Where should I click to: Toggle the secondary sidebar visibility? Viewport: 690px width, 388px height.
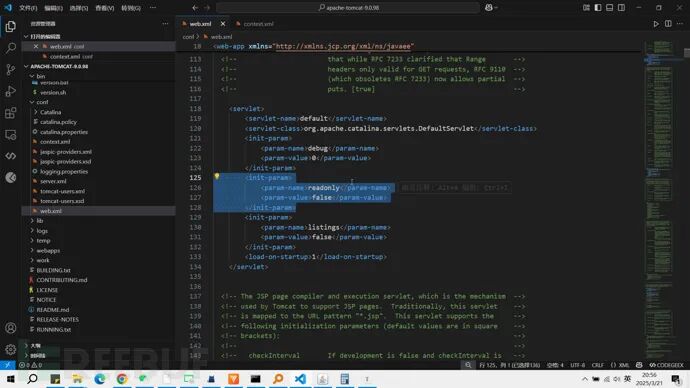click(621, 7)
